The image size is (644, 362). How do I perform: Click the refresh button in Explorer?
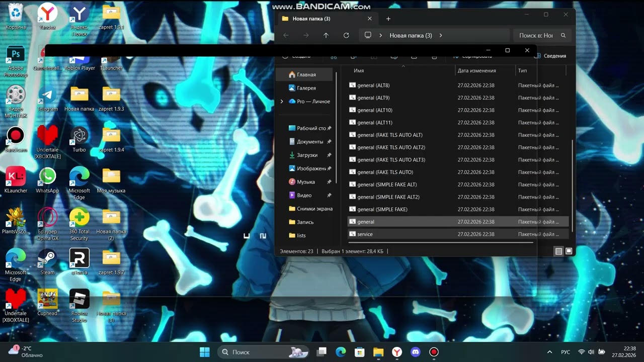coord(346,35)
